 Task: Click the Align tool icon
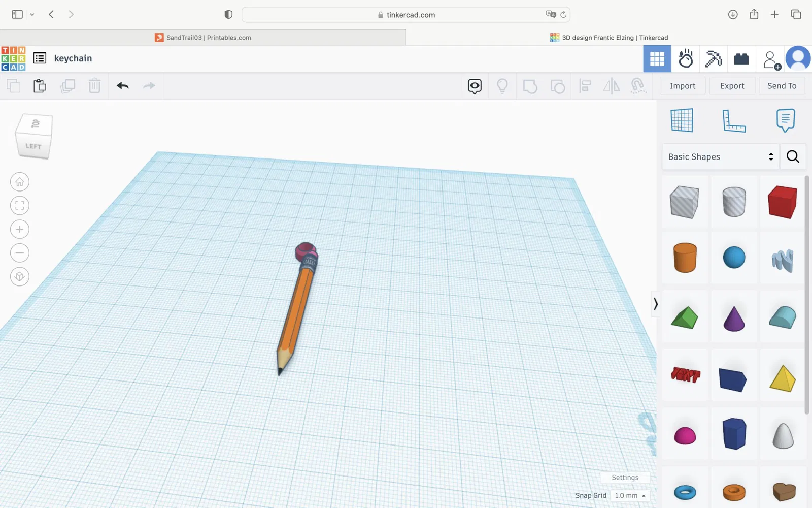(585, 86)
